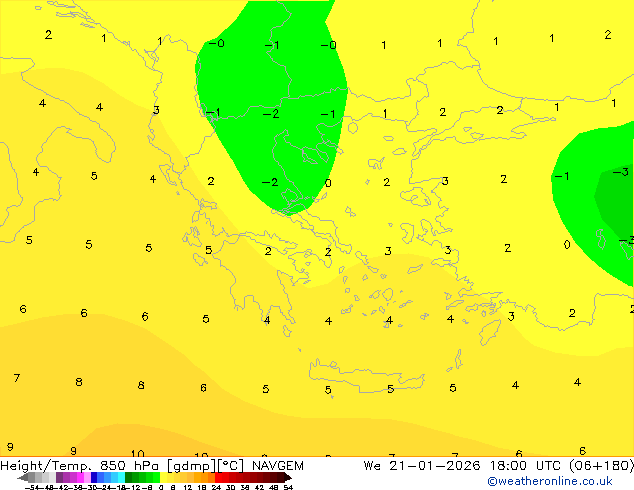Click the NAVGEM model name label
The width and height of the screenshot is (634, 490).
(278, 466)
